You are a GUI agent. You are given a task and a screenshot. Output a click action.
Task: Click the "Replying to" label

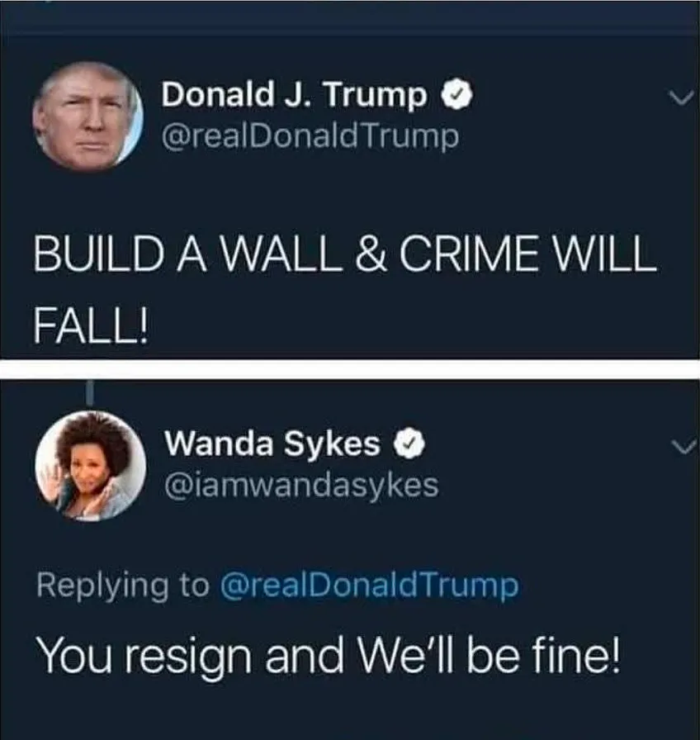[123, 586]
